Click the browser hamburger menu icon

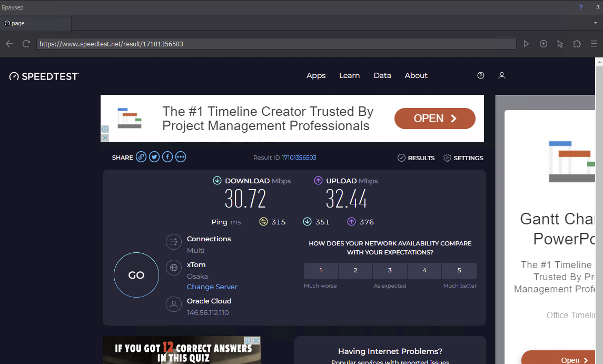click(594, 44)
